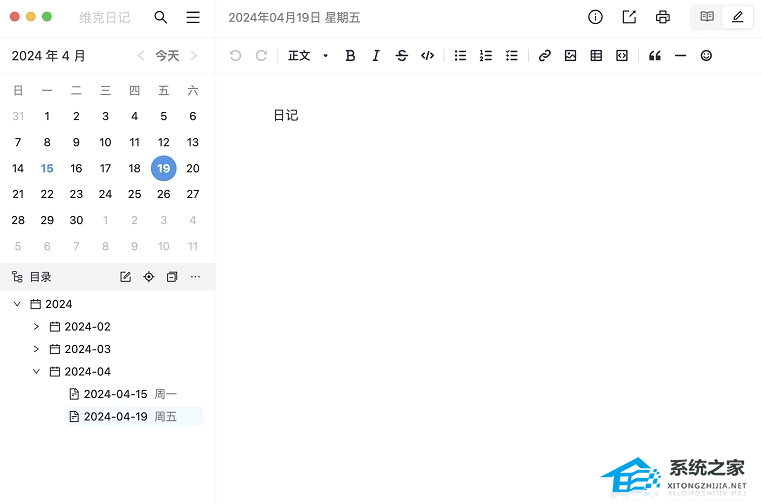Screen dimensions: 762x504
Task: Insert a block quote
Action: [x=655, y=55]
